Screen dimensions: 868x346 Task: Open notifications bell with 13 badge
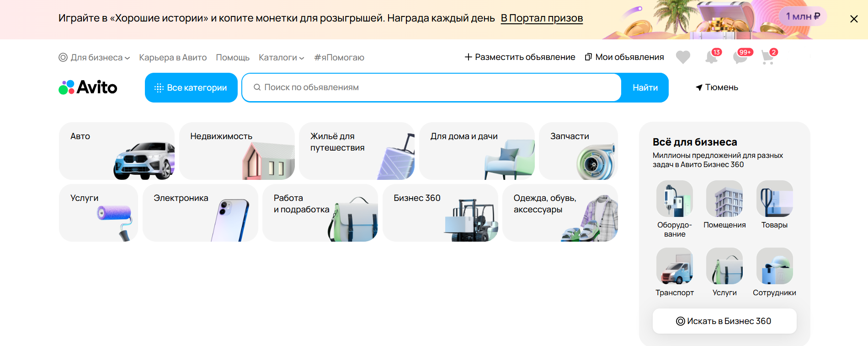tap(712, 57)
